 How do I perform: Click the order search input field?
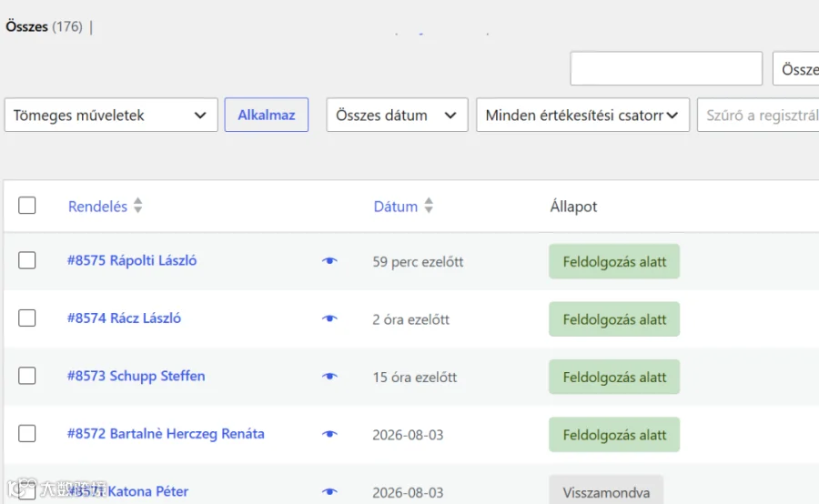(666, 68)
